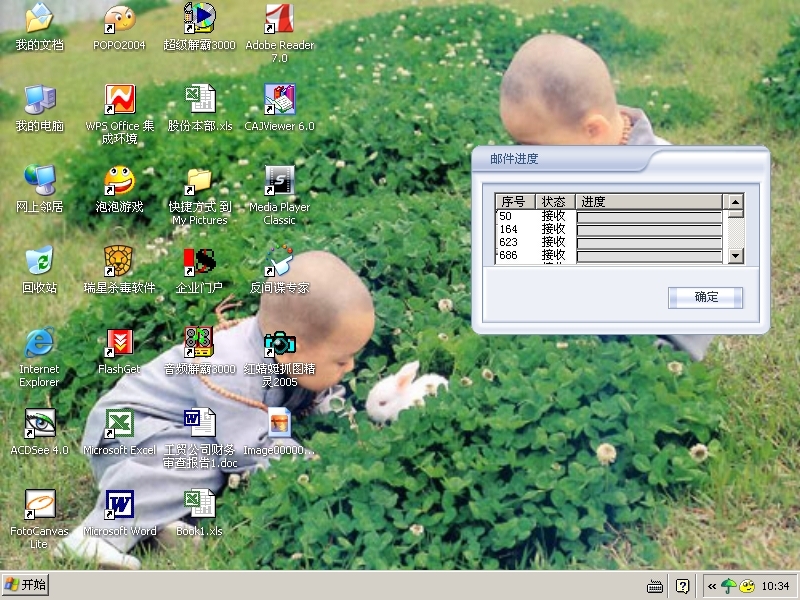Click the green umbrella tray icon
Viewport: 800px width, 600px height.
coord(728,586)
